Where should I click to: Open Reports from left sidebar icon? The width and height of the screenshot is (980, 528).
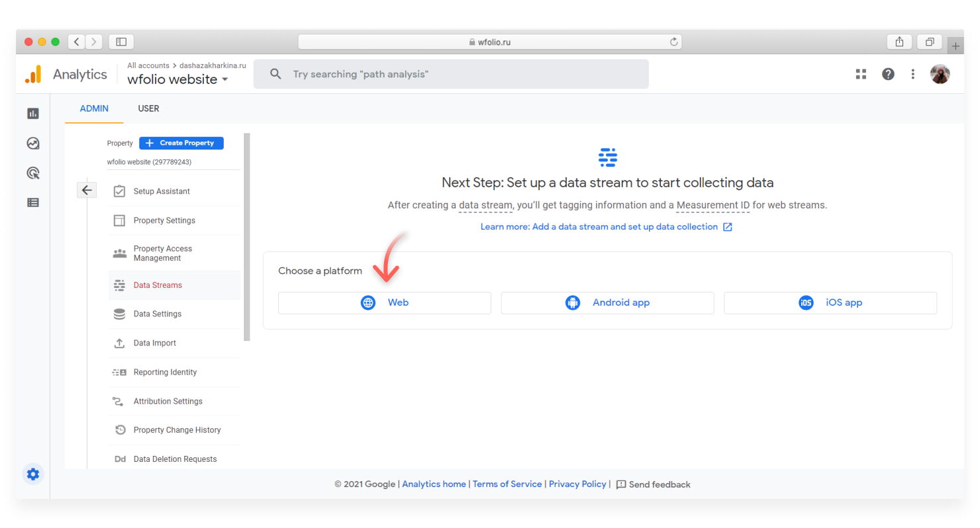[x=33, y=113]
